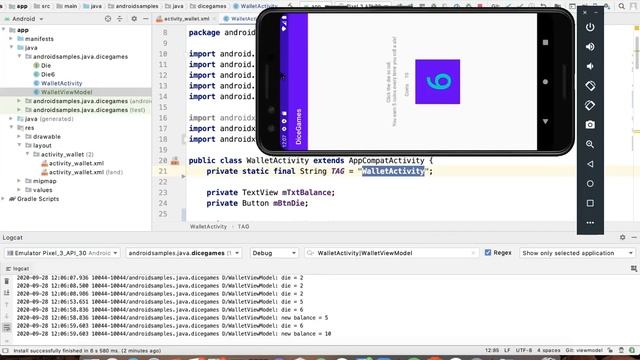Viewport: 640px width, 360px height.
Task: Collapse the app module tree node
Action: (x=4, y=30)
